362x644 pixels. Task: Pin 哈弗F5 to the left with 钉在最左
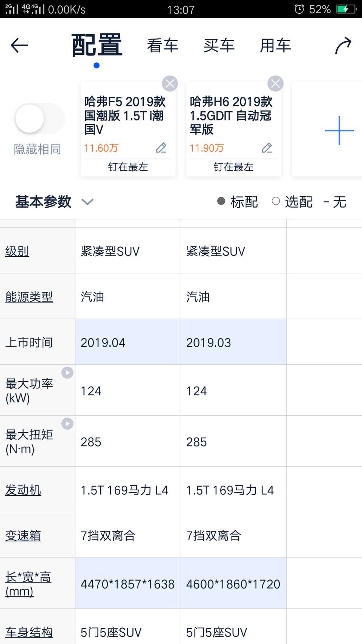click(128, 167)
